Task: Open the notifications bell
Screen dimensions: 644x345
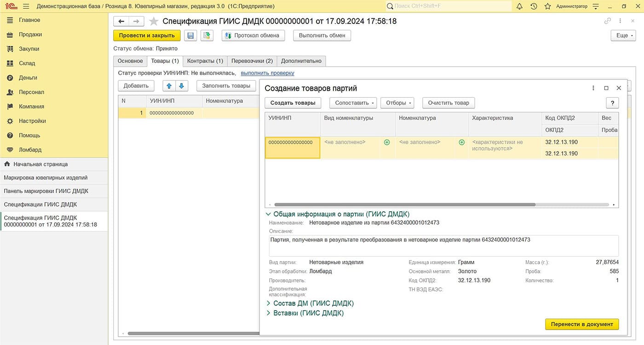Action: click(520, 6)
